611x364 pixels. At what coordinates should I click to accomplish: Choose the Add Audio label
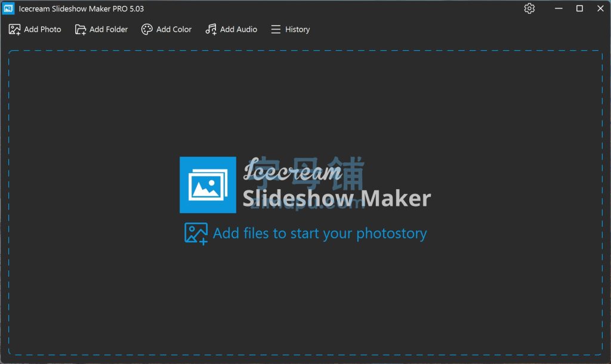tap(239, 30)
